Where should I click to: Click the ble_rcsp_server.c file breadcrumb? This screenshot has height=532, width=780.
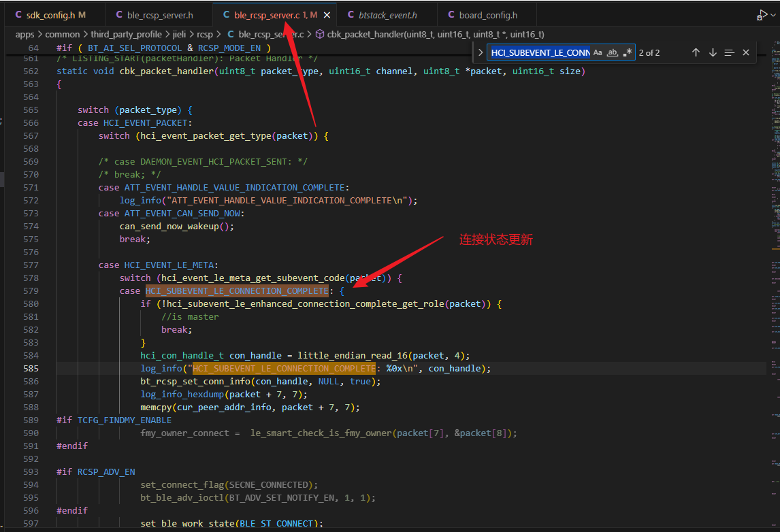(265, 34)
